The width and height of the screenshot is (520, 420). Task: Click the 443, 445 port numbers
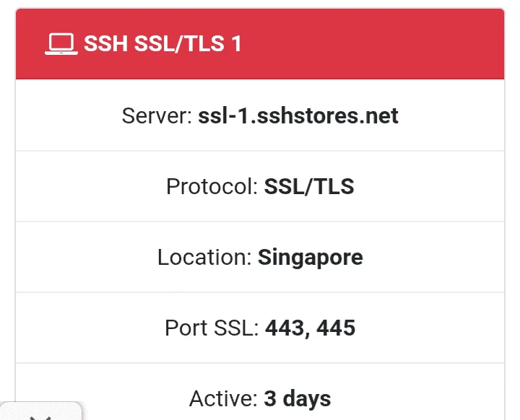(x=311, y=328)
